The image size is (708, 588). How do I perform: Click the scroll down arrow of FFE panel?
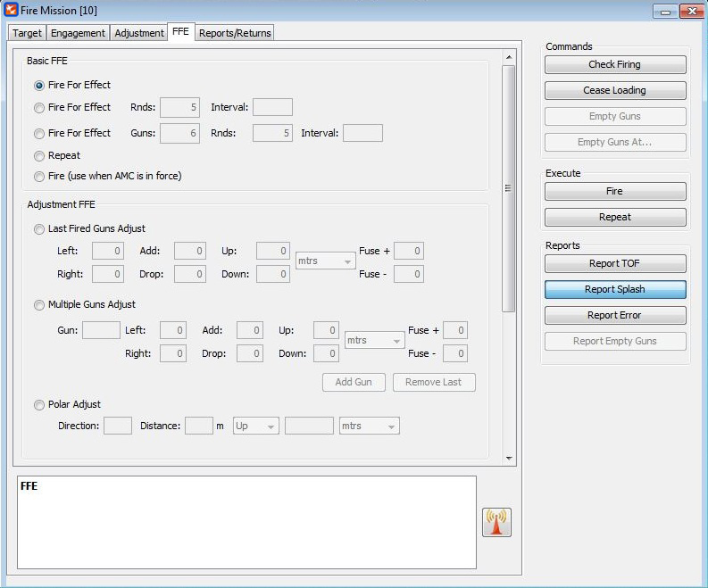tap(508, 458)
